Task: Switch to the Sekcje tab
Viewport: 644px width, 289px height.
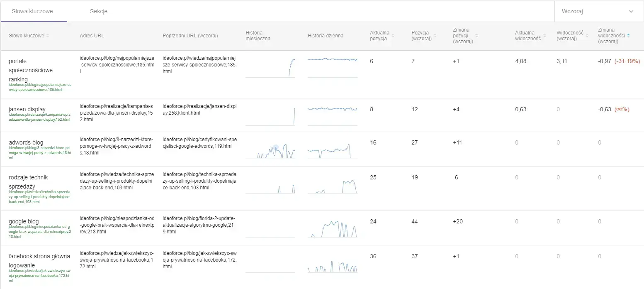Action: click(x=99, y=11)
